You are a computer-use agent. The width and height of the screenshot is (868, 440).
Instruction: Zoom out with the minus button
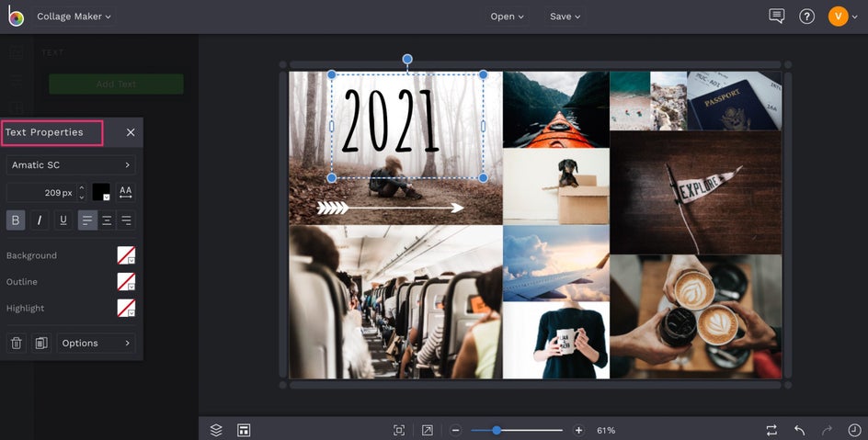click(455, 430)
